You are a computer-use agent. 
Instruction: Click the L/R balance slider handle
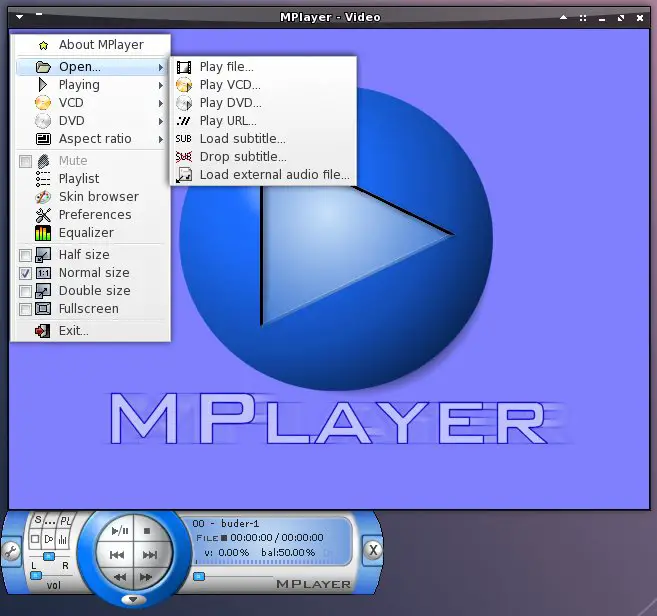coord(49,556)
